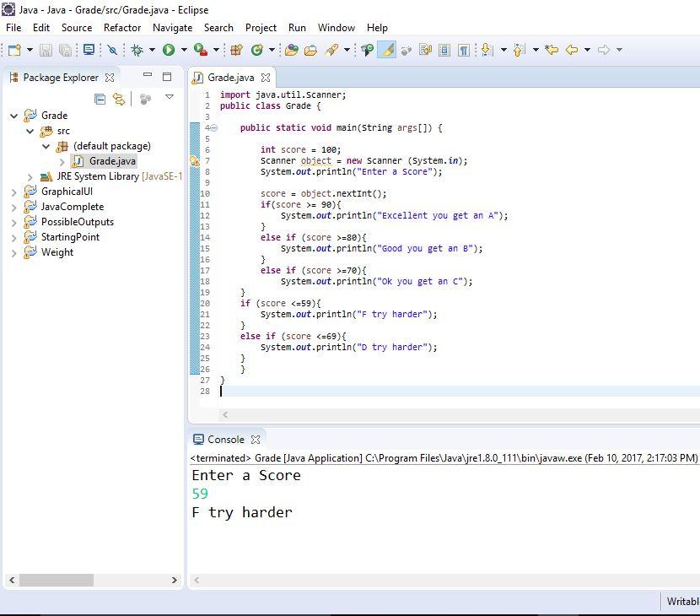Click Package Explorer horizontal scrollbar thumb
700x616 pixels.
(56, 580)
